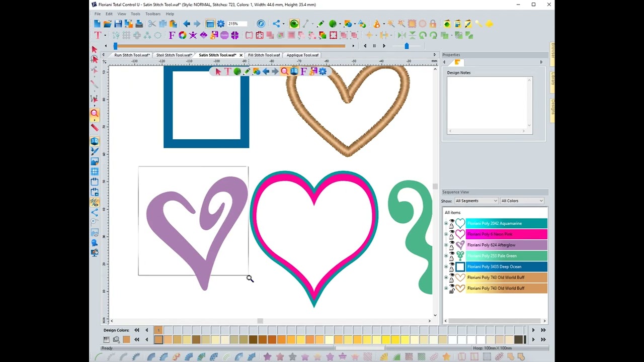Select the red arrow tool in left sidebar
Viewport: 644px width, 362px height.
click(94, 49)
